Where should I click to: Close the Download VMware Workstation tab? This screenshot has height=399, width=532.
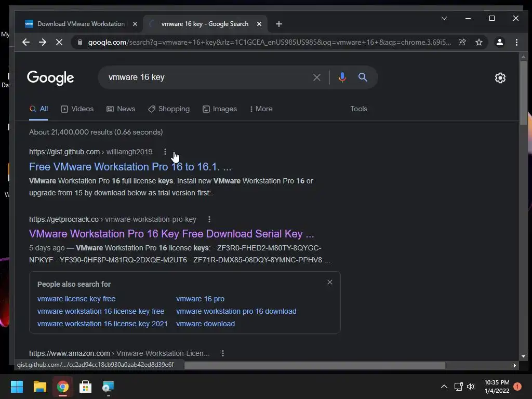point(135,24)
